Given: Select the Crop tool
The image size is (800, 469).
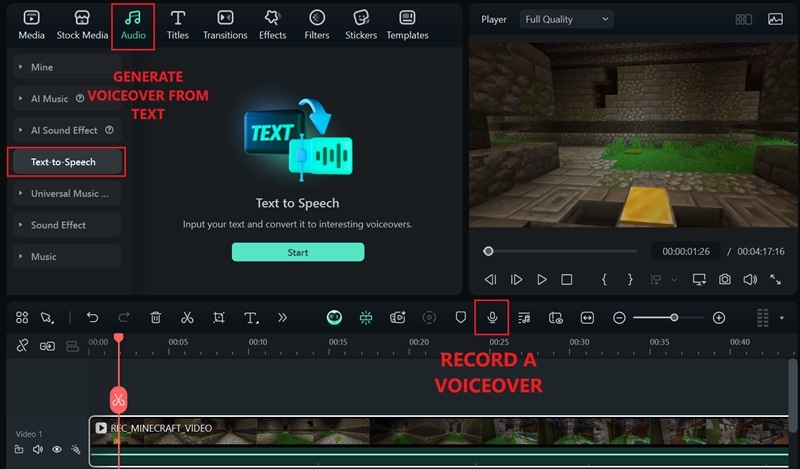Looking at the screenshot, I should tap(219, 318).
